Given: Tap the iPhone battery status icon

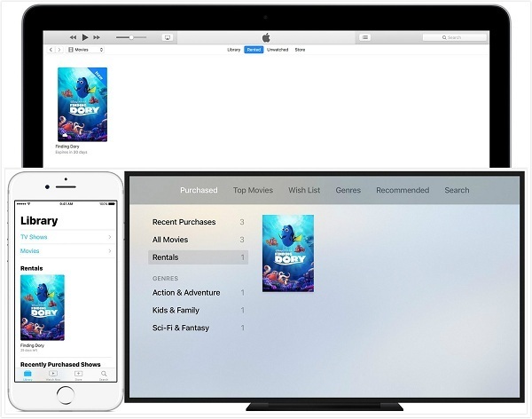Looking at the screenshot, I should [112, 204].
